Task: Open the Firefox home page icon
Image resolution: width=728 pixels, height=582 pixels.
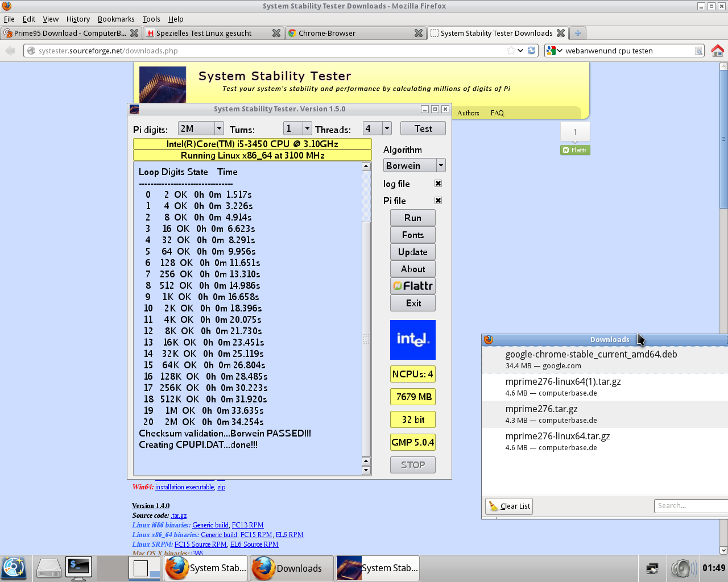Action: (x=718, y=51)
